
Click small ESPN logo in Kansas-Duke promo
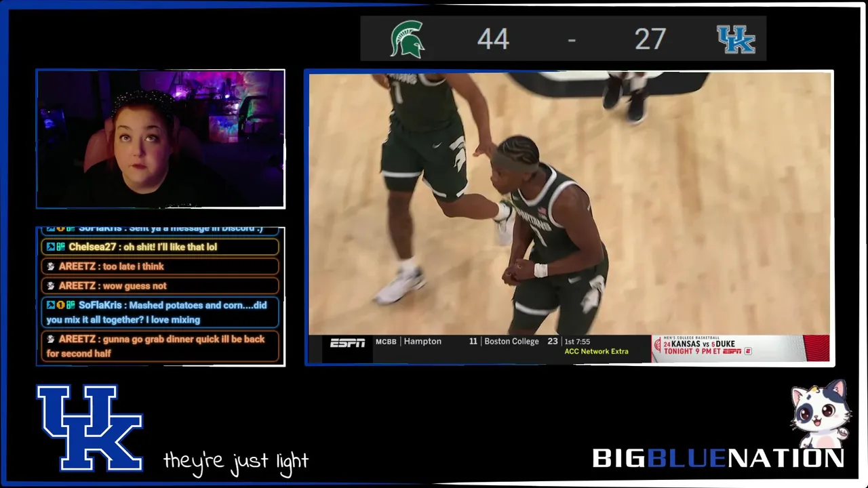pyautogui.click(x=732, y=351)
